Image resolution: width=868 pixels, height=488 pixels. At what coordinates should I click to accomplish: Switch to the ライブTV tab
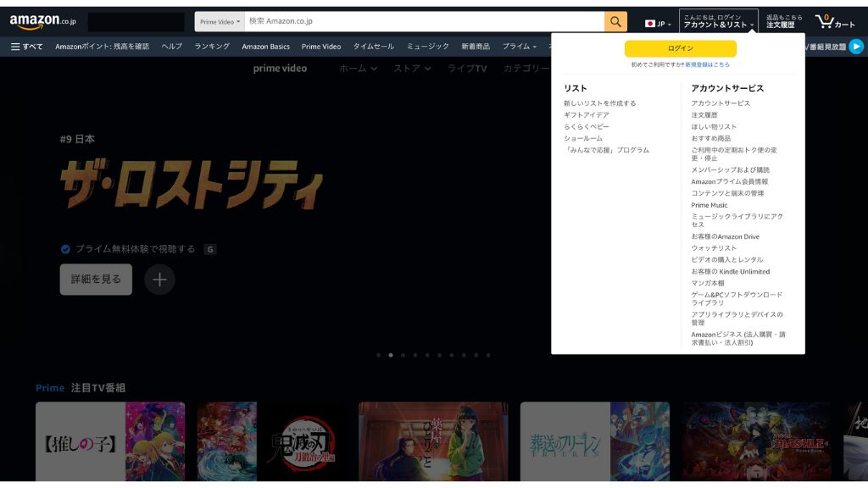tap(465, 68)
